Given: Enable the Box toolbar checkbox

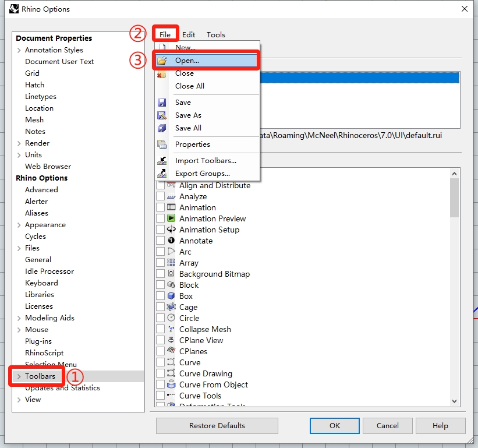Looking at the screenshot, I should pyautogui.click(x=160, y=296).
